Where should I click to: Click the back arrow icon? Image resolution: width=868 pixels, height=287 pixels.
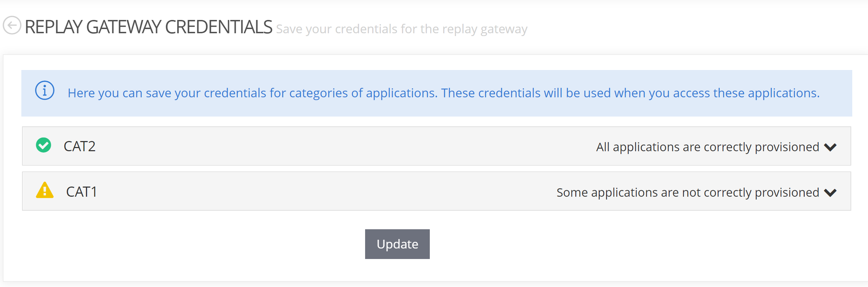click(12, 26)
